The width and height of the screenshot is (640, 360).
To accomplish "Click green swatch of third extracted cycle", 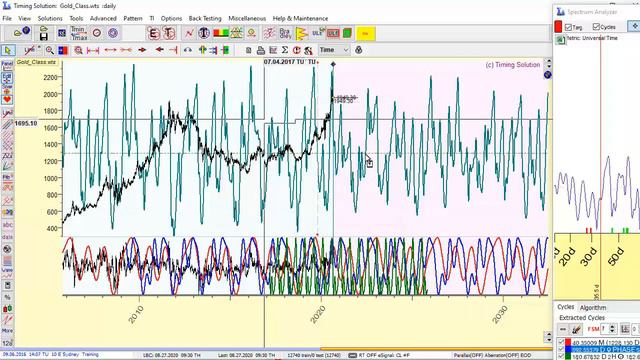I will point(568,356).
